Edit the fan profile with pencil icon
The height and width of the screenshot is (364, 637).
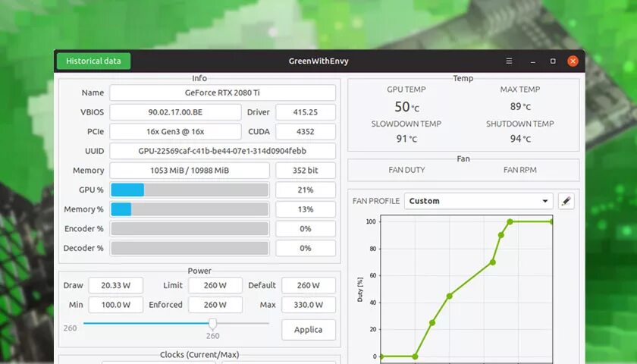[566, 201]
